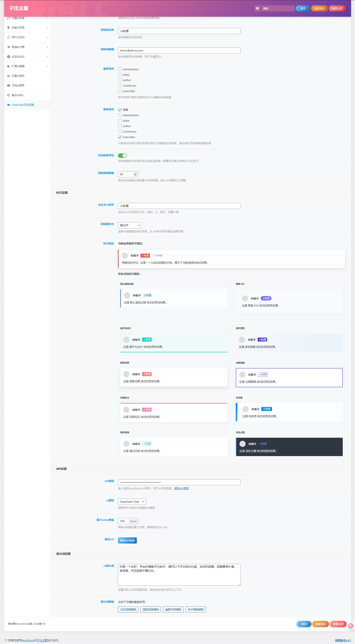Click the heart icon in the footer
This screenshot has width=355, height=644.
point(6,640)
